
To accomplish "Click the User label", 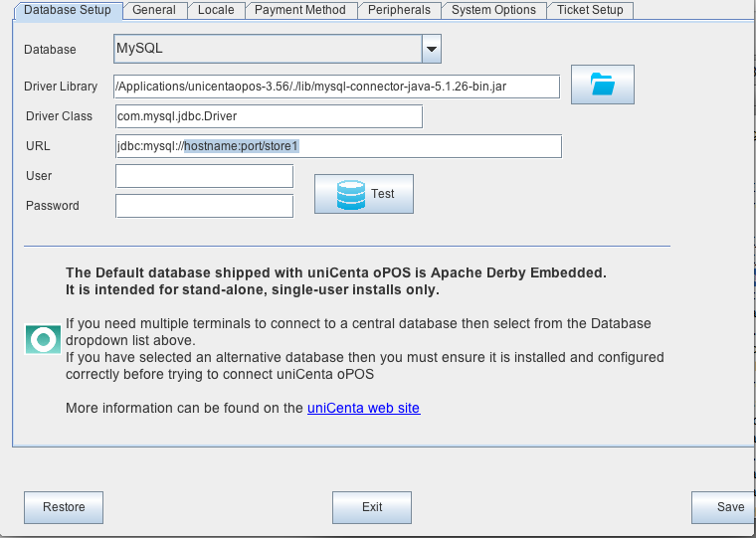I will (39, 176).
